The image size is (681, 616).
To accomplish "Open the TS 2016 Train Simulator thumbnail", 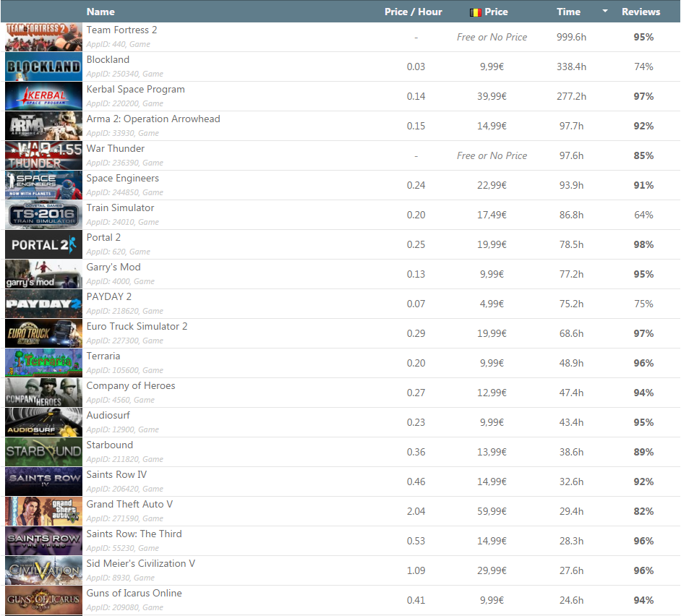I will pos(43,215).
